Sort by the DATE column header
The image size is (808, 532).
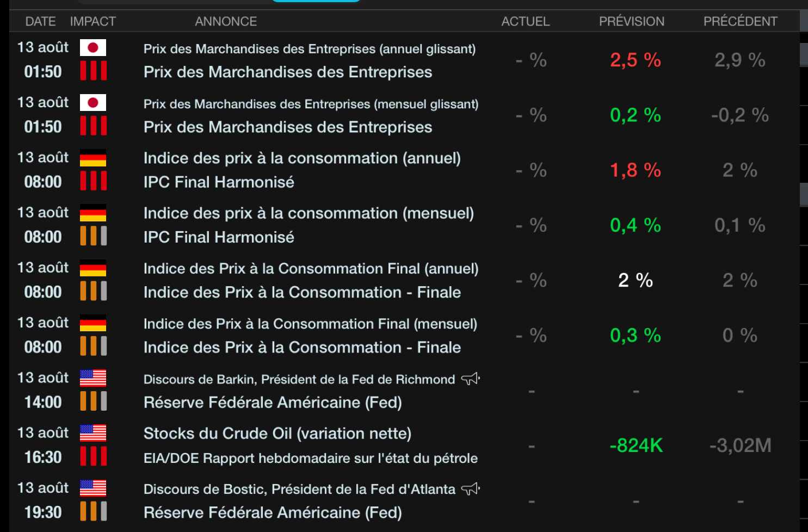point(40,21)
